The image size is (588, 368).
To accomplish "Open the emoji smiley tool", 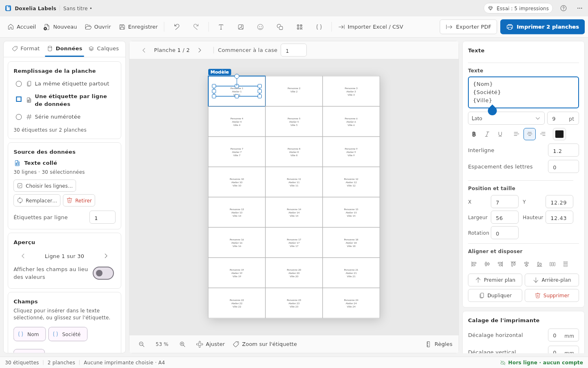I will [x=260, y=27].
